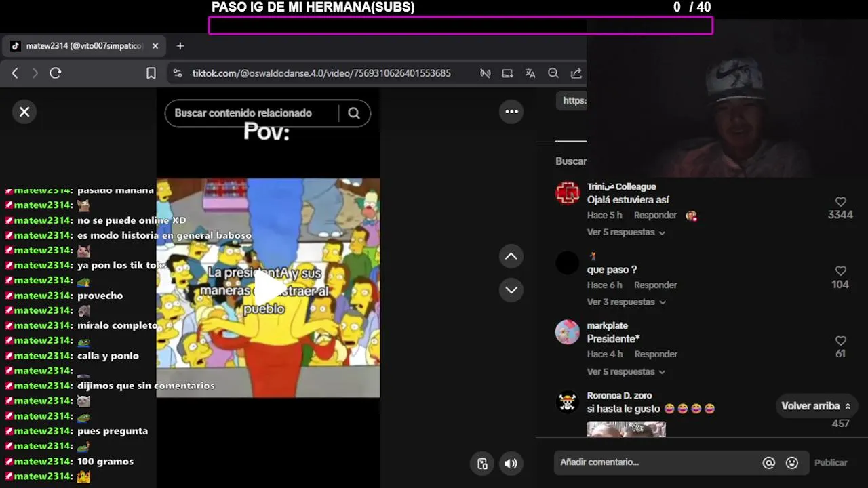Click the zoom magnifier icon in address bar
The image size is (868, 488).
(553, 73)
